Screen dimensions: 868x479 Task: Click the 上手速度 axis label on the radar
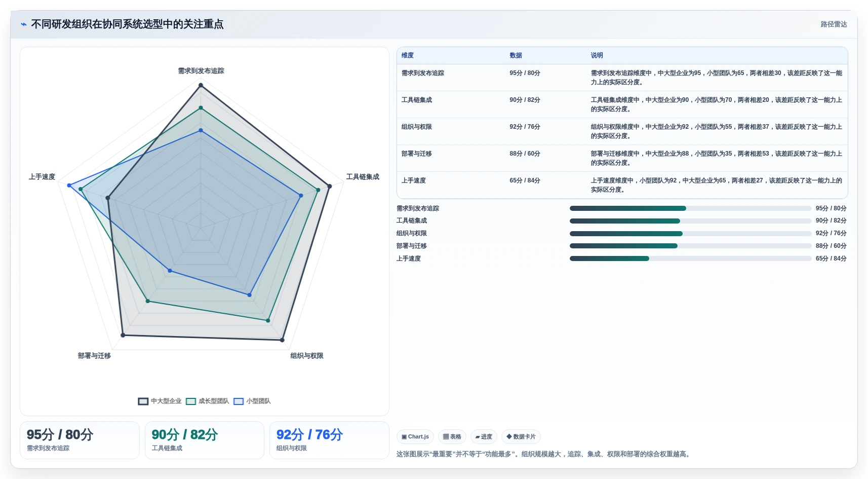click(42, 177)
